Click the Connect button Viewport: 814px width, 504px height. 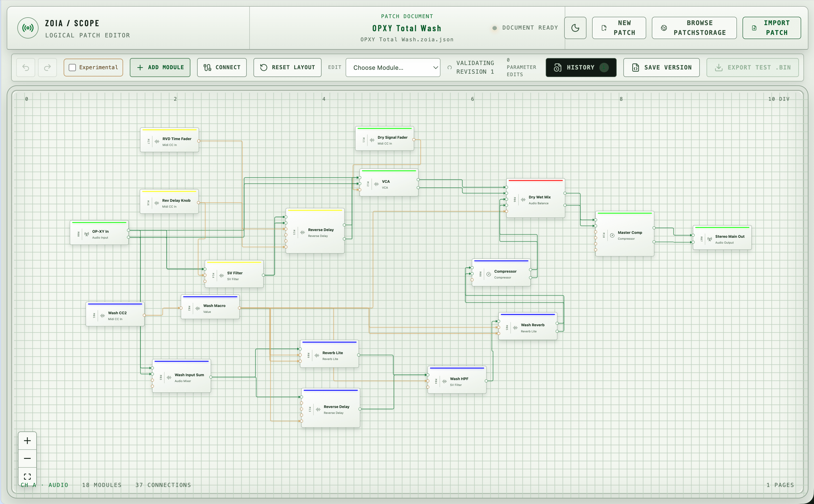222,67
